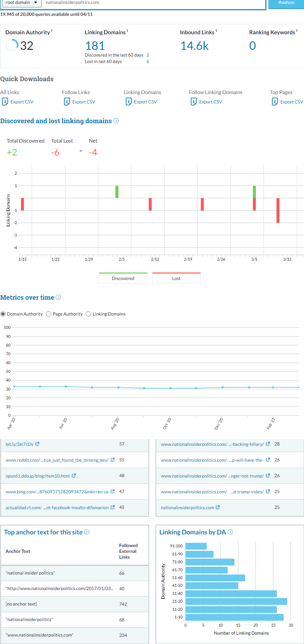
Task: Click the info icon beside Domain Authority
Action: coord(52,31)
